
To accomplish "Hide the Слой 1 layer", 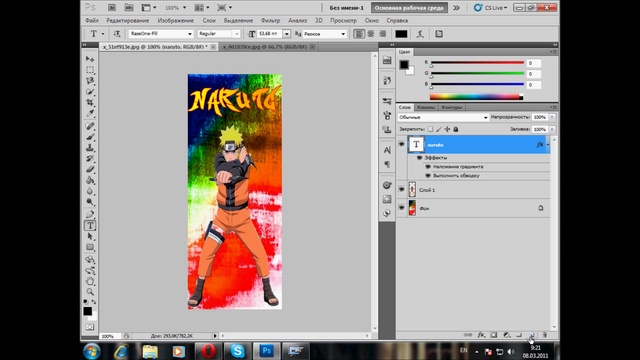I will pos(402,189).
